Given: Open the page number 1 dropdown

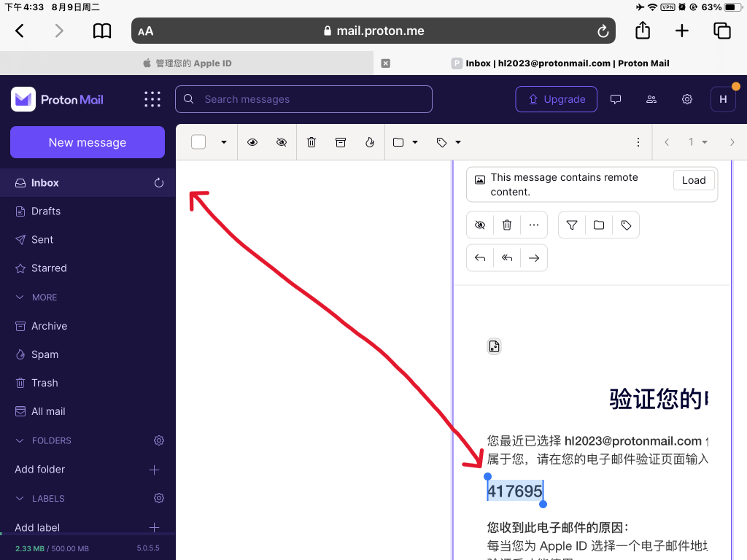Looking at the screenshot, I should coord(698,142).
